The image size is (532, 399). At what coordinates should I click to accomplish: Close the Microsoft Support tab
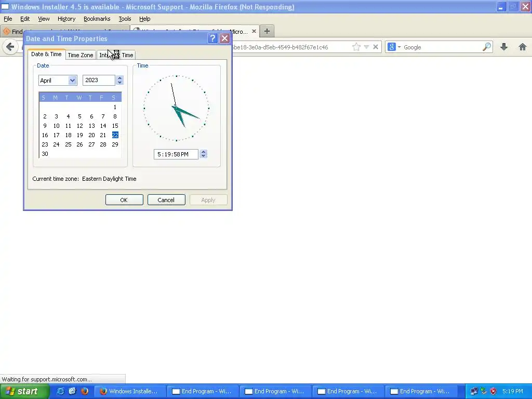click(x=254, y=31)
